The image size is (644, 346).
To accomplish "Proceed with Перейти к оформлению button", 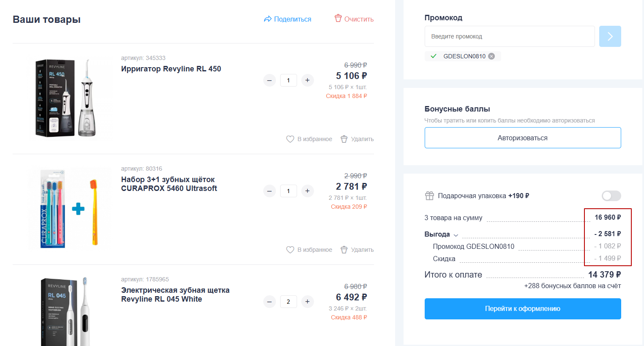I will coord(522,309).
